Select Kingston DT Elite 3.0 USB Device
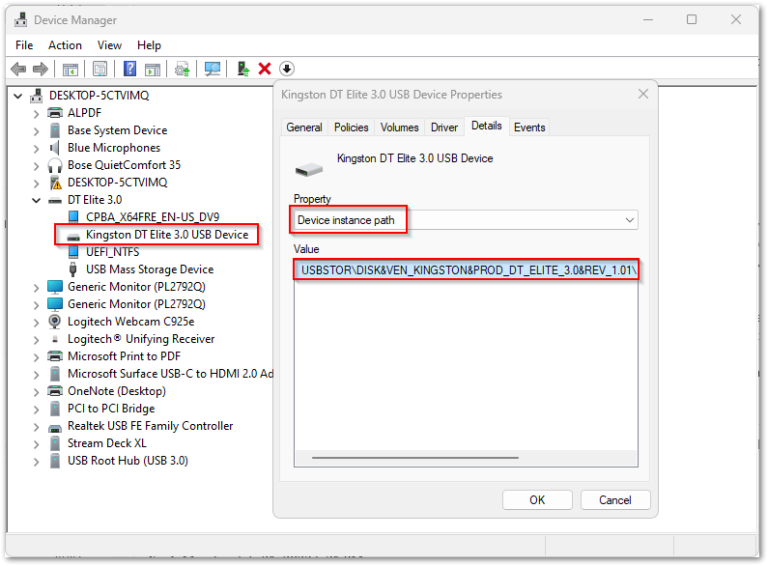Image resolution: width=768 pixels, height=566 pixels. 167,235
